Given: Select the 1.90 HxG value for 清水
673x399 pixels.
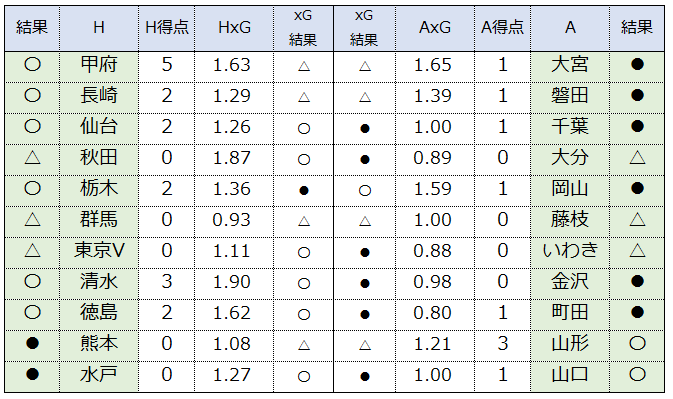Looking at the screenshot, I should point(232,282).
